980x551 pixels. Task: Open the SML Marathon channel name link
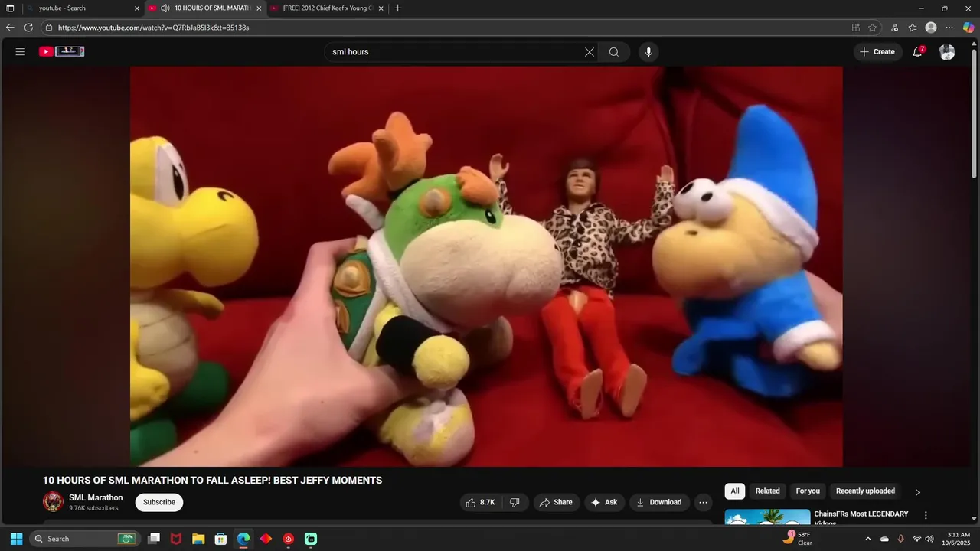96,497
